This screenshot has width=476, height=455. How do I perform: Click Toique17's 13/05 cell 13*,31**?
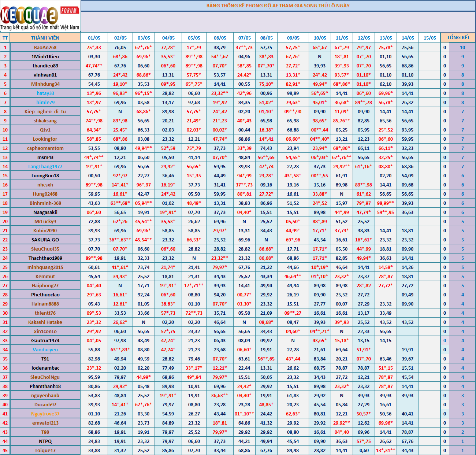click(386, 450)
